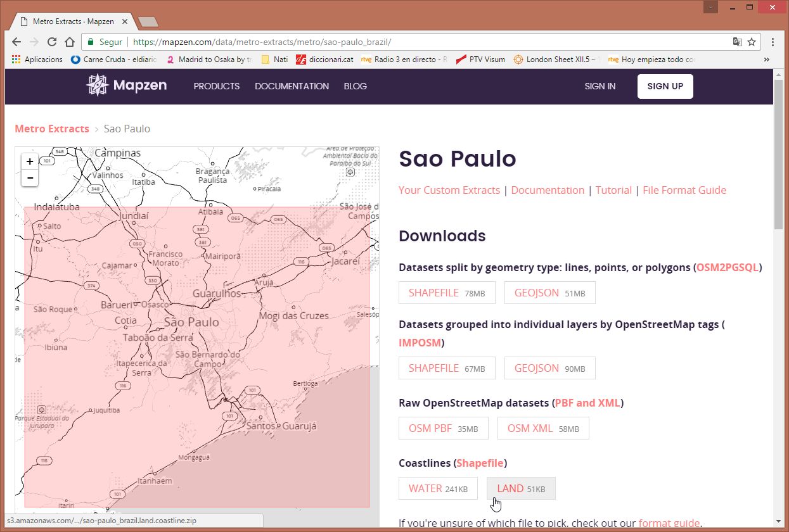Download IMPOSM SHAPEFILE 67MB
789x532 pixels.
[x=447, y=368]
